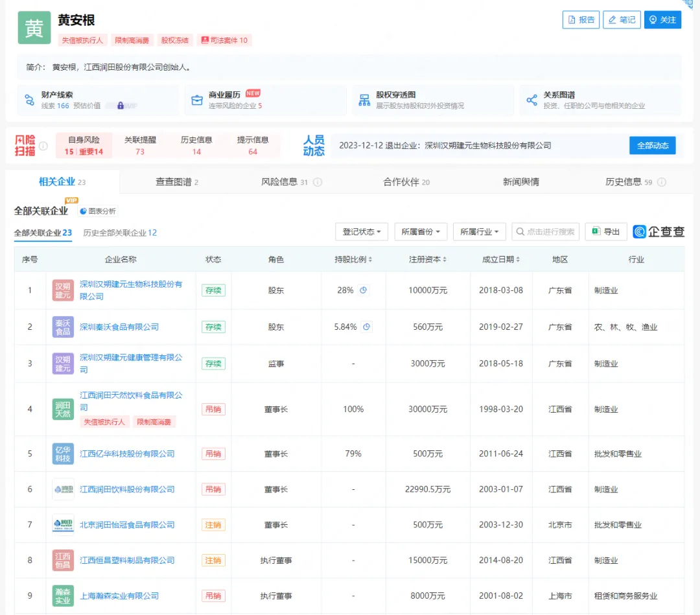Click the 江西恒昌 logo in row 8
Viewport: 700px width, 615px height.
pos(63,561)
